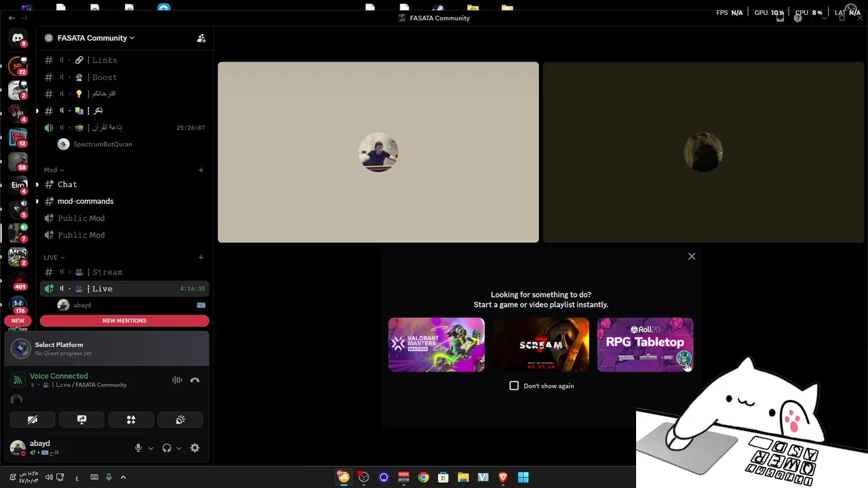Open server with 401 notifications badge
This screenshot has width=868, height=488.
18,281
